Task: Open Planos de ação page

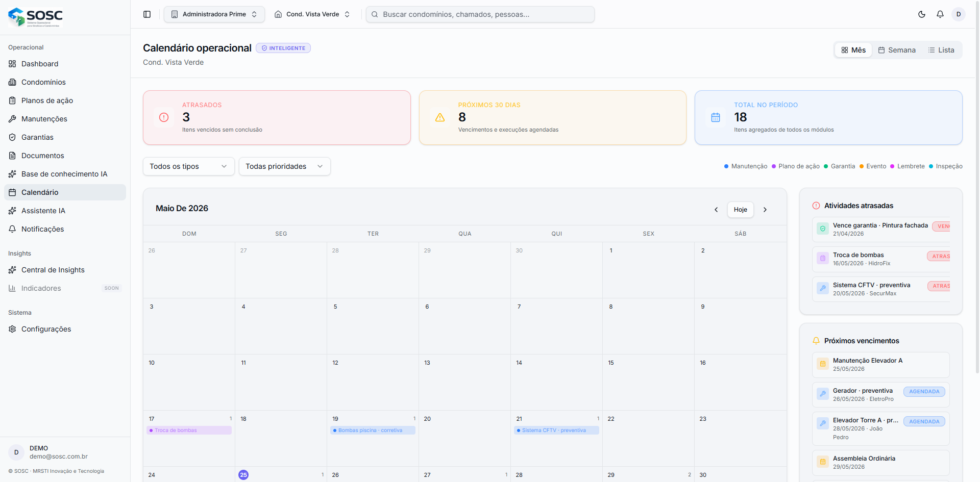Action: pyautogui.click(x=65, y=100)
